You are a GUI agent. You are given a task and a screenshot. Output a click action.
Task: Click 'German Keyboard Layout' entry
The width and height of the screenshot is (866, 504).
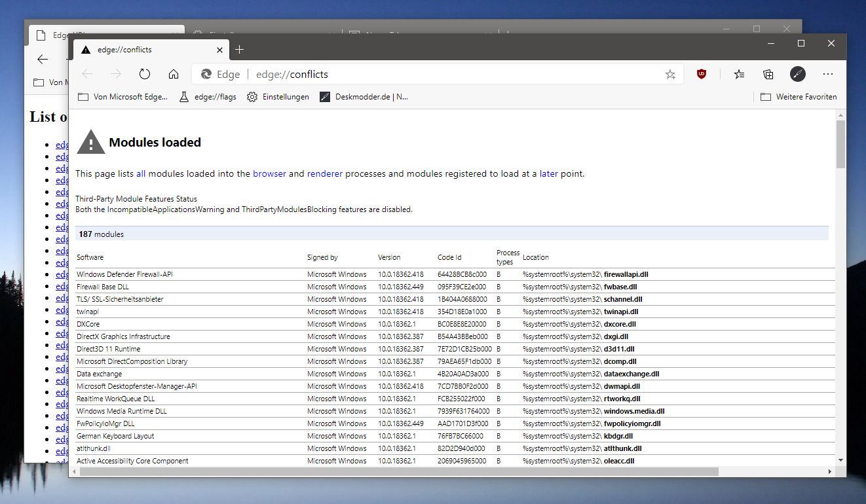click(115, 436)
